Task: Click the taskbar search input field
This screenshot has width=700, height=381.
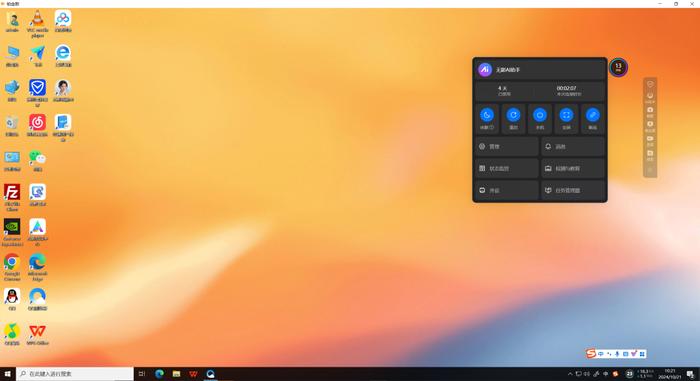Action: [75, 374]
